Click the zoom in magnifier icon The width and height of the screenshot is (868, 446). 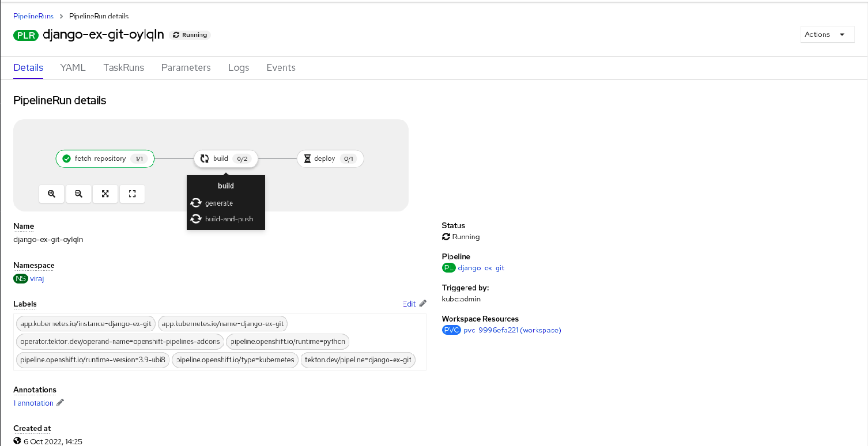51,194
